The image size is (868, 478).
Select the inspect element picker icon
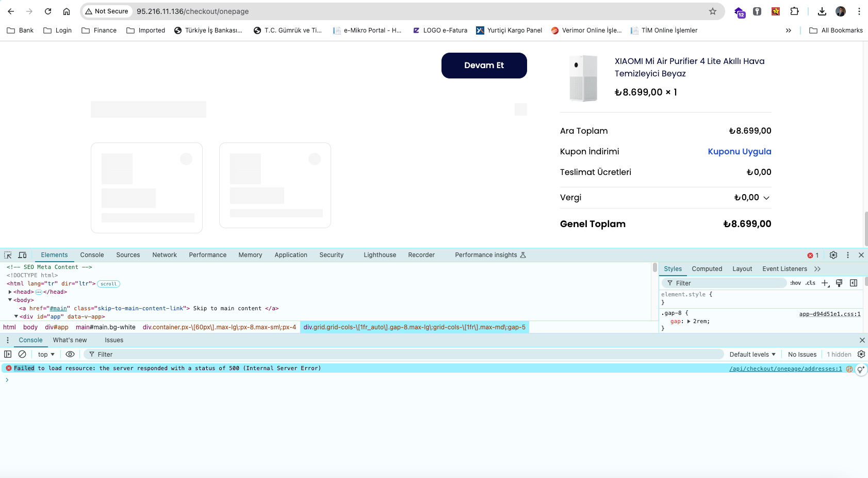coord(8,255)
